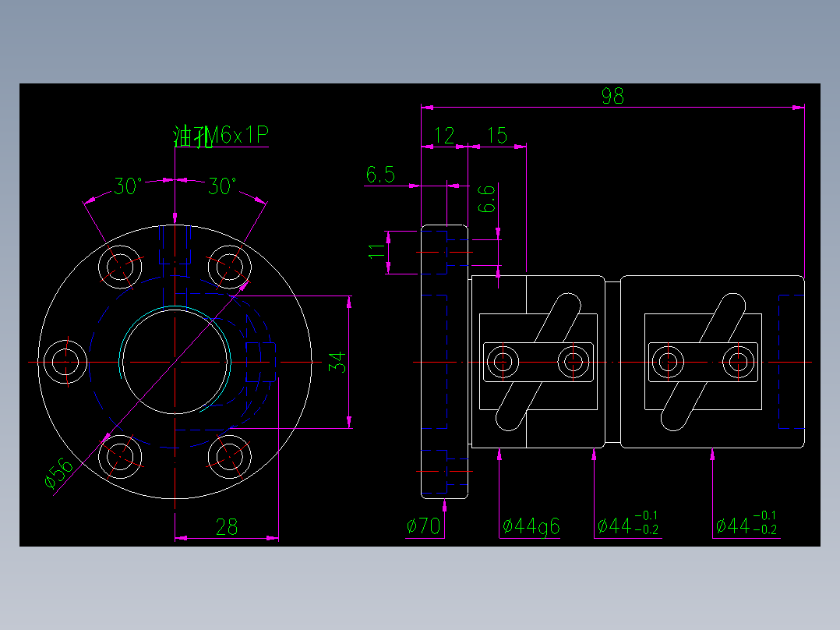The height and width of the screenshot is (630, 840).
Task: Click the ø70 flange diameter label
Action: (422, 526)
